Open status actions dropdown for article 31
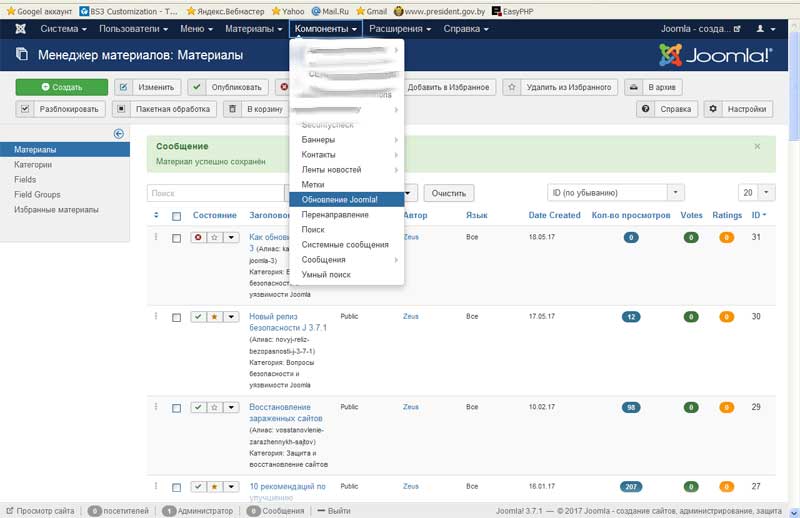Image resolution: width=800 pixels, height=518 pixels. click(x=232, y=237)
